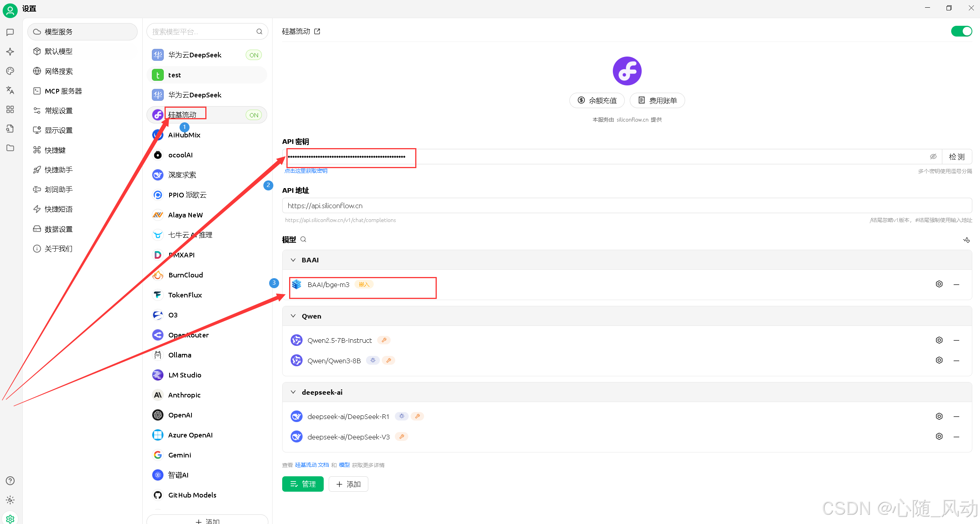
Task: Open the 默认模型 settings menu
Action: click(58, 52)
